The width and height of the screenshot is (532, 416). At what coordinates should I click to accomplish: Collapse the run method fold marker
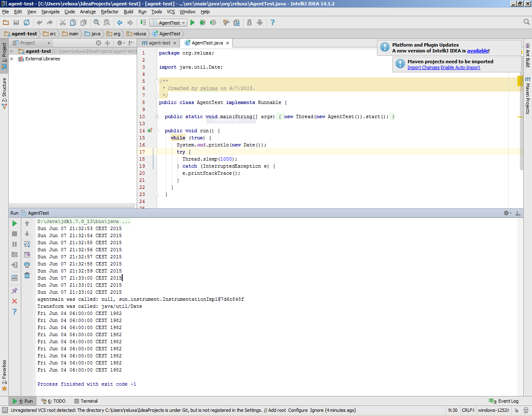coord(157,131)
